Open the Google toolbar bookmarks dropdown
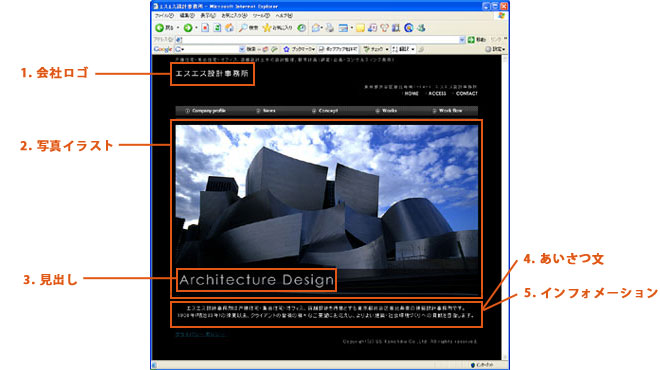The image size is (660, 370). 301,49
